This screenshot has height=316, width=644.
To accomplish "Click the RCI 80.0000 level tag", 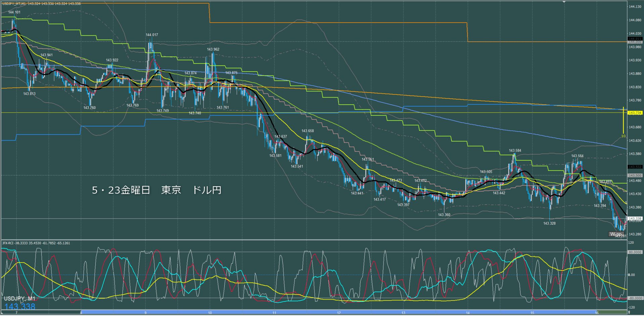I will 635,252.
